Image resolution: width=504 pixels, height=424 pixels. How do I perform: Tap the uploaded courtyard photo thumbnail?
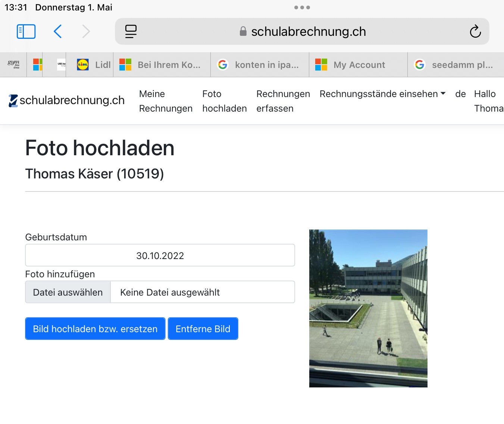pos(368,308)
